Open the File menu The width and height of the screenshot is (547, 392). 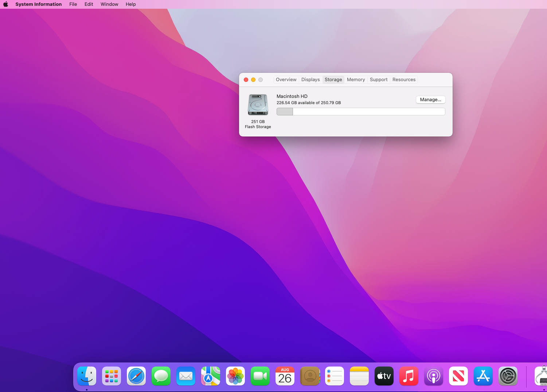[x=73, y=4]
